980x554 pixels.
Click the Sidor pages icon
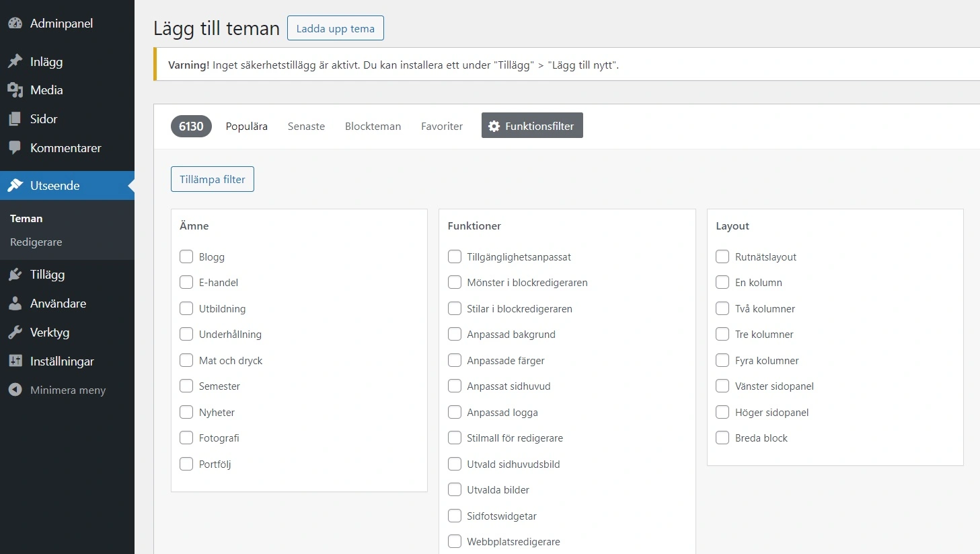pos(15,119)
